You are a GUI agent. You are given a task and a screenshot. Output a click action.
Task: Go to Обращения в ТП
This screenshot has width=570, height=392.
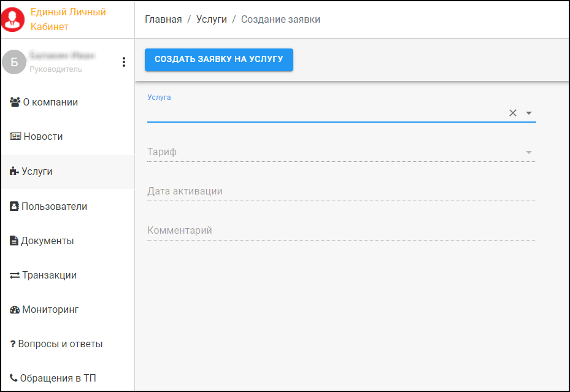[x=58, y=379]
